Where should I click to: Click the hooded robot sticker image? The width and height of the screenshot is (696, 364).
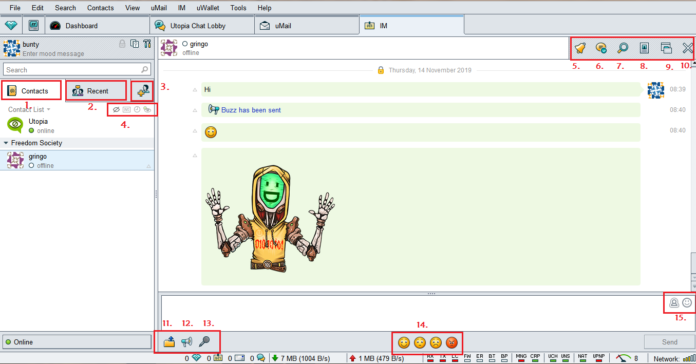[x=270, y=218]
